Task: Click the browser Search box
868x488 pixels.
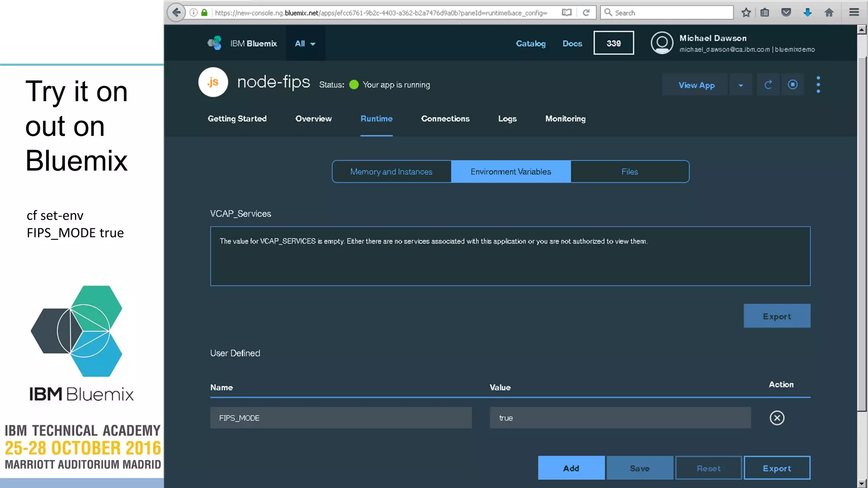Action: [x=667, y=13]
